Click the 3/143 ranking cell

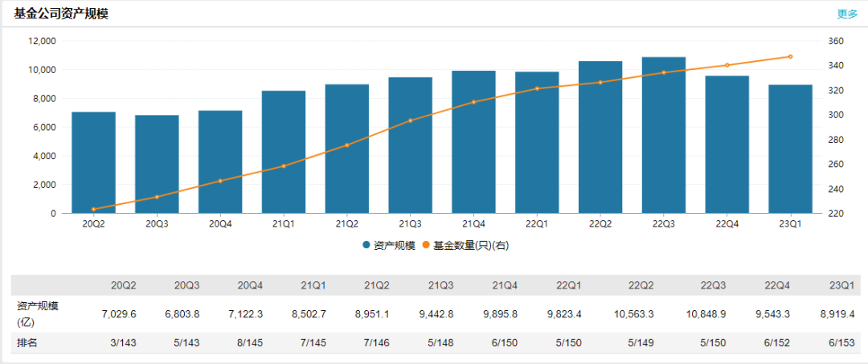click(123, 342)
